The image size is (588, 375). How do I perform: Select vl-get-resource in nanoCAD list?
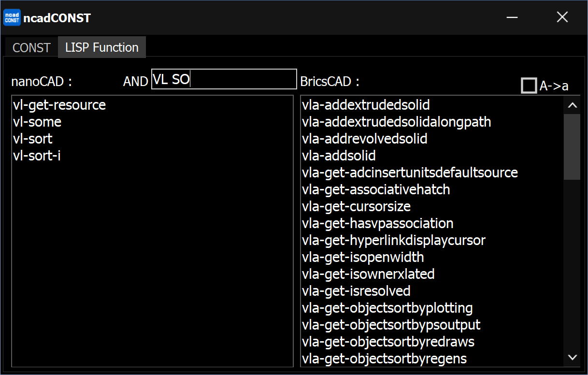[152, 105]
